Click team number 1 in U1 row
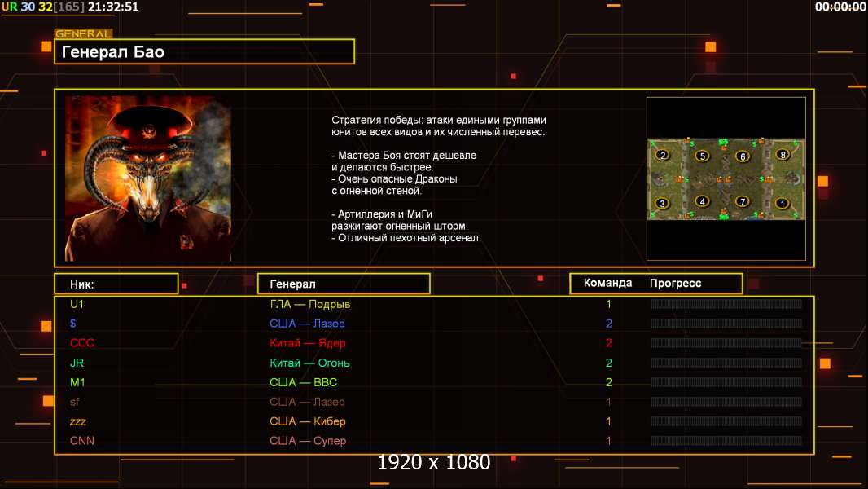Image resolution: width=868 pixels, height=489 pixels. pyautogui.click(x=608, y=304)
